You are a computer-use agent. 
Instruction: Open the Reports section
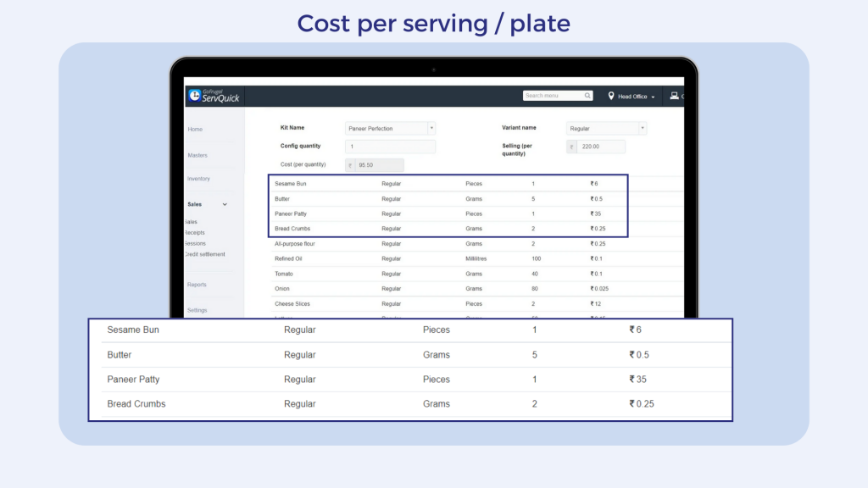coord(197,284)
